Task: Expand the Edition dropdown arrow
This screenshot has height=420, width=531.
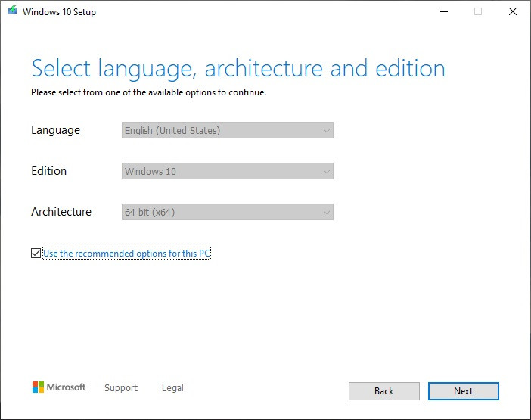Action: [x=327, y=171]
